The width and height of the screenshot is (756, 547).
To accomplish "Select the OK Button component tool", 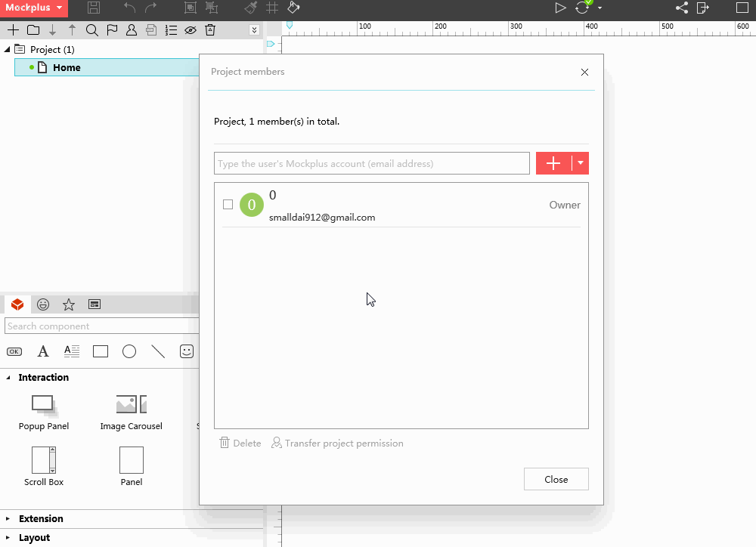I will (x=14, y=351).
